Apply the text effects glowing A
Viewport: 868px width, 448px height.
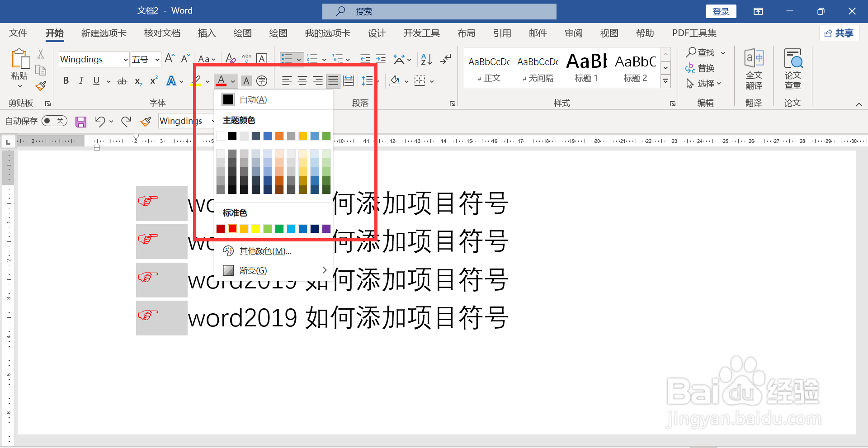[171, 81]
